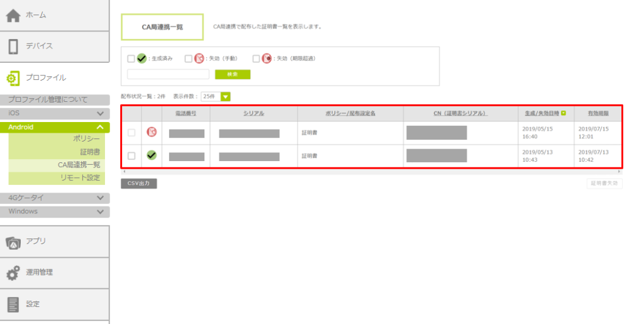This screenshot has height=324, width=644.
Task: Click the CSV出力 export button
Action: pos(138,184)
